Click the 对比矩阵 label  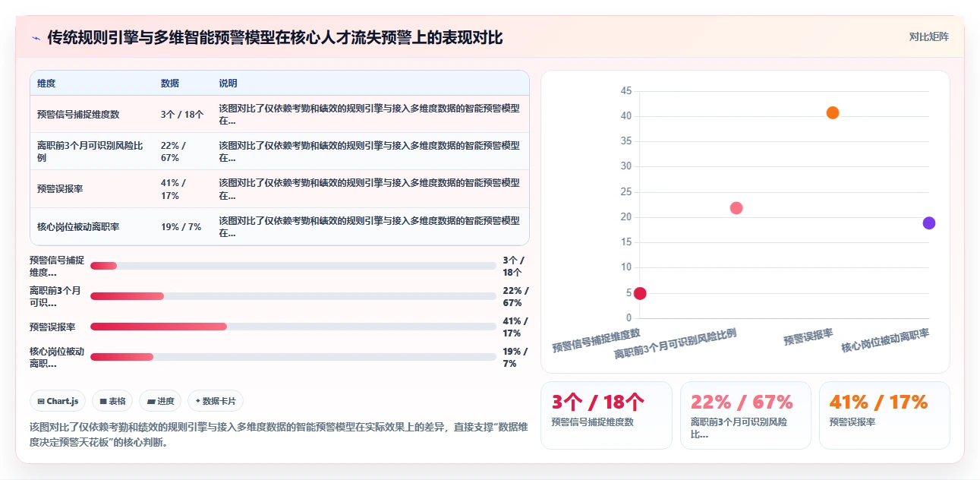[x=929, y=36]
